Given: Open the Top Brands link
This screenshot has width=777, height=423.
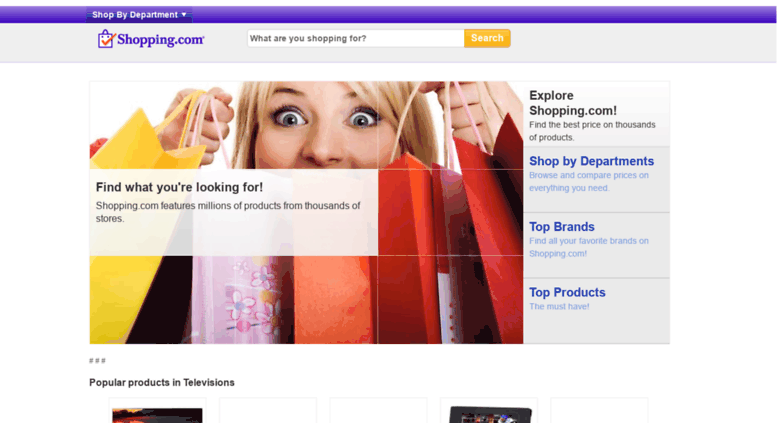Looking at the screenshot, I should 561,226.
